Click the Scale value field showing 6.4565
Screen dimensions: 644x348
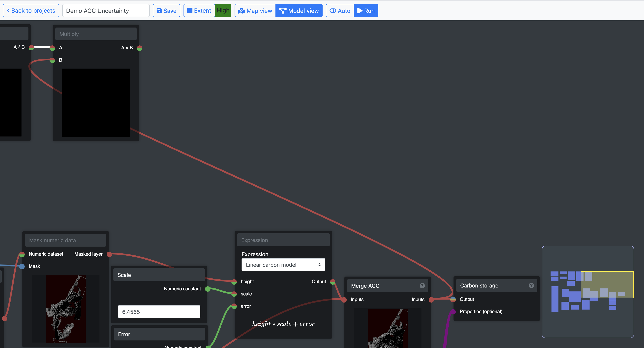[159, 312]
